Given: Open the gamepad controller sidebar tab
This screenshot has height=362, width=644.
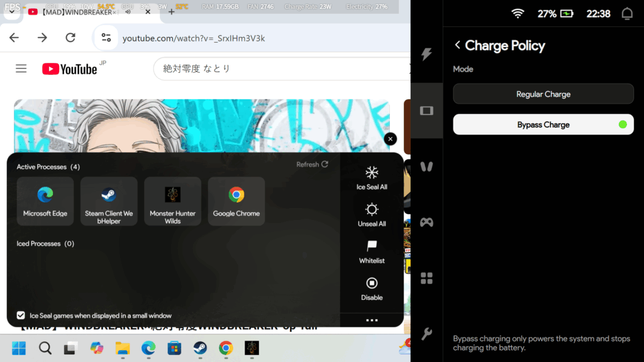Looking at the screenshot, I should tap(426, 222).
